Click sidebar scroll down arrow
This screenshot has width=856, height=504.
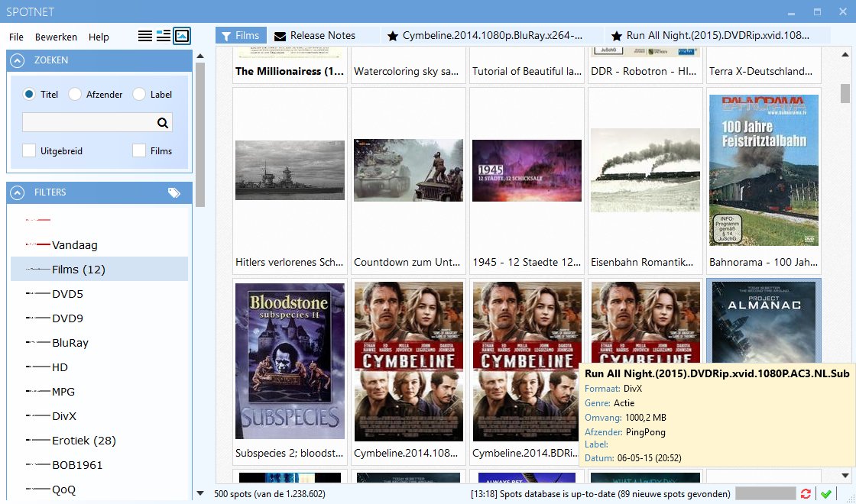click(x=200, y=493)
